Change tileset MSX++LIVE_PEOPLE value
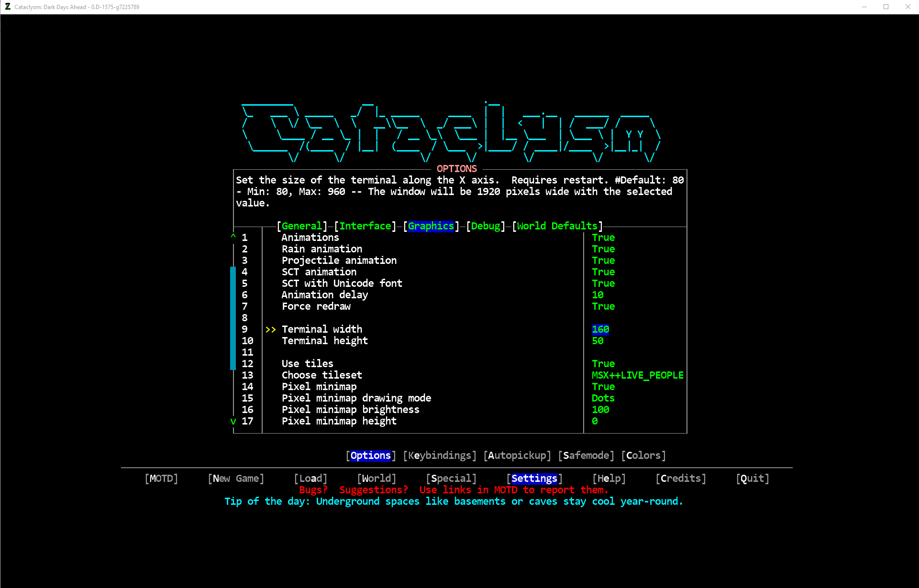Viewport: 919px width, 588px height. (x=637, y=375)
